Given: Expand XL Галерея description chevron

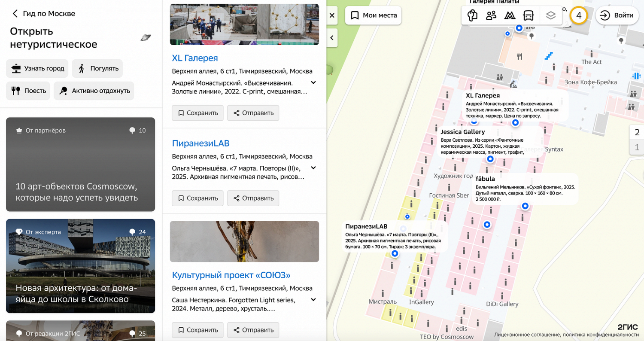Looking at the screenshot, I should (313, 82).
